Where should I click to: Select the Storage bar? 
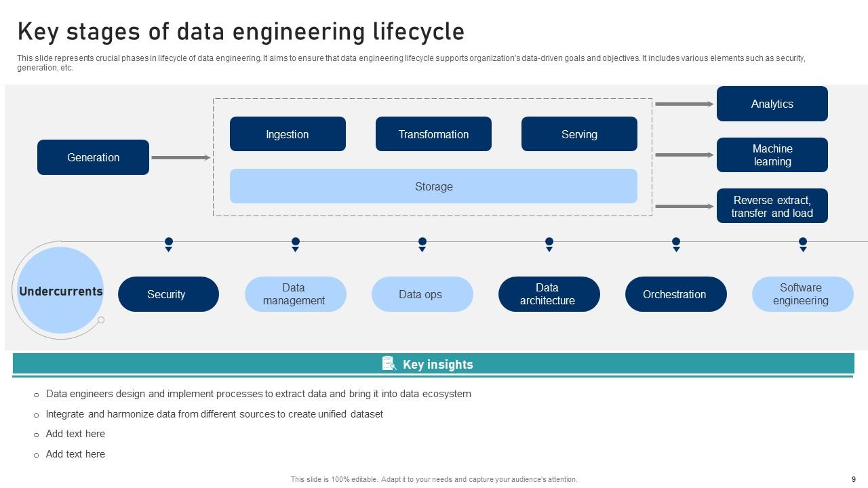point(433,186)
